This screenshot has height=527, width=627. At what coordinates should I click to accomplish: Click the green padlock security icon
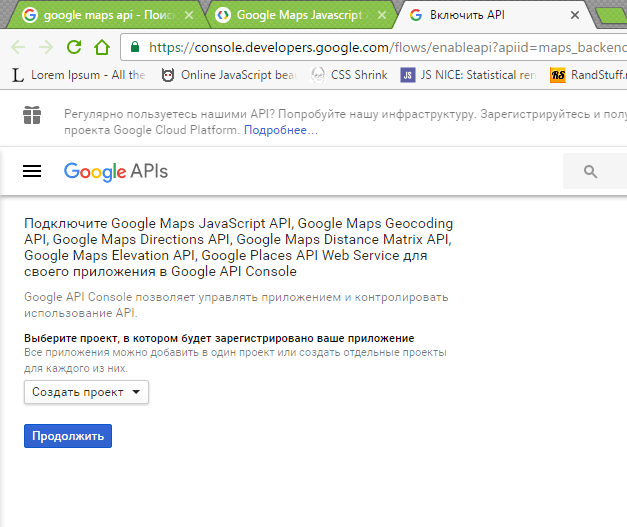click(x=135, y=47)
